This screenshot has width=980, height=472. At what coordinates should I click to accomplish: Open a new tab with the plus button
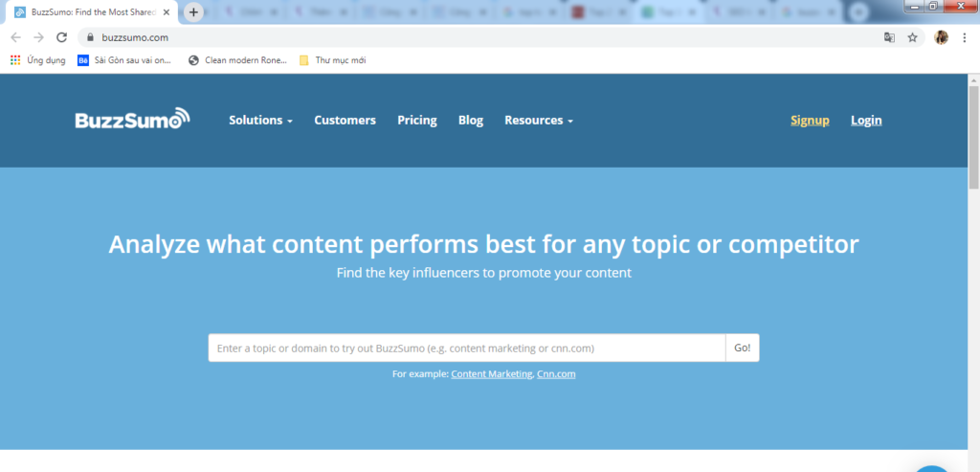(193, 11)
